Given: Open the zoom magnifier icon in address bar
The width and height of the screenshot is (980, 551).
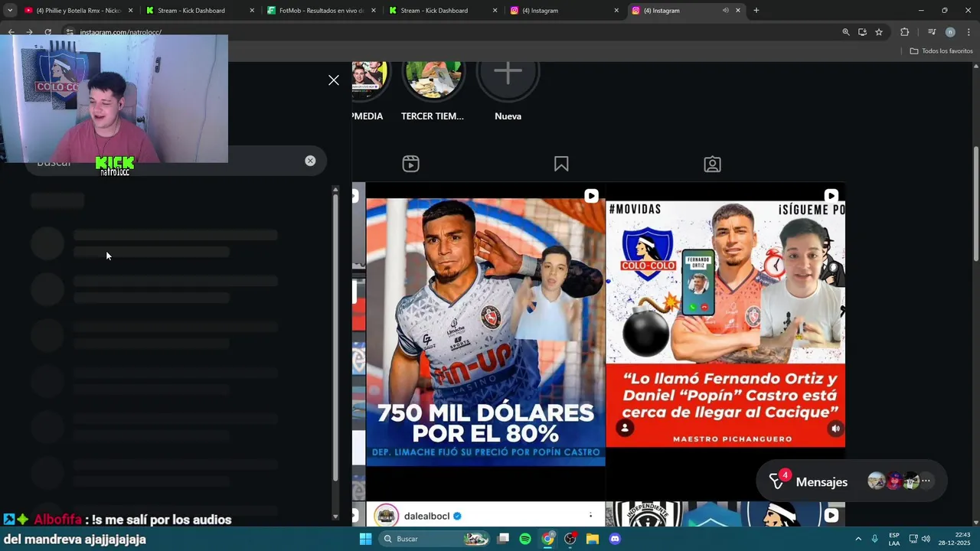Looking at the screenshot, I should coord(845,32).
